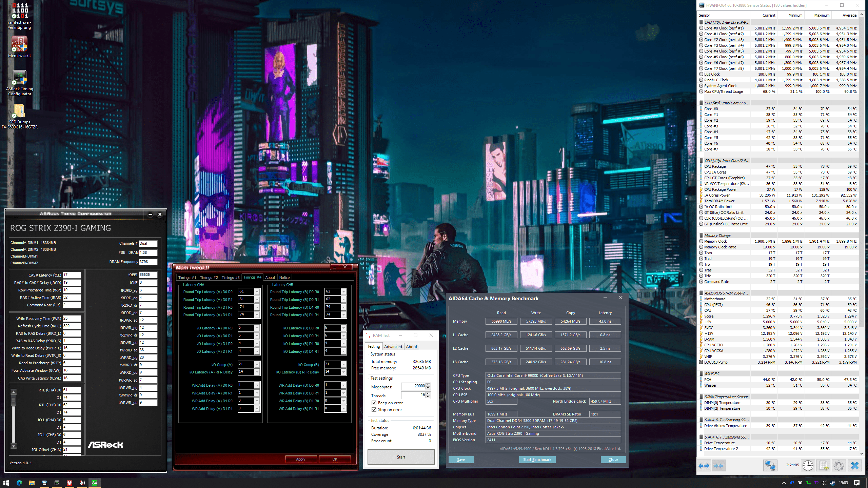Launch Microsoft Edge from taskbar
The height and width of the screenshot is (488, 868).
point(19,483)
